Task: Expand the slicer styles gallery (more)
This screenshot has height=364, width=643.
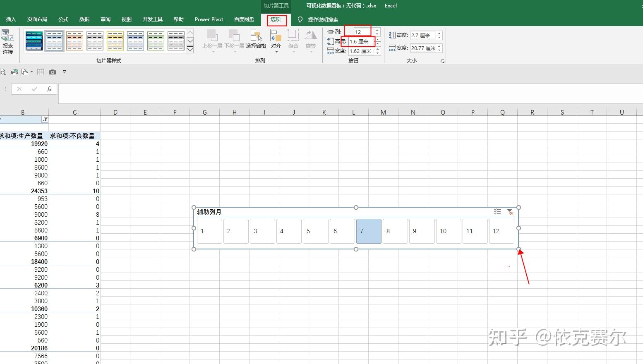Action: point(190,50)
